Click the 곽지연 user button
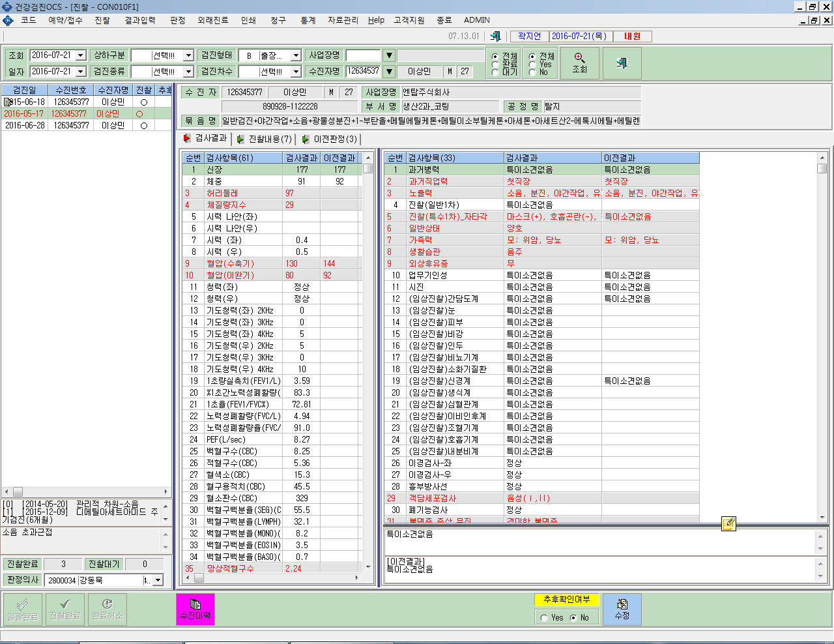The height and width of the screenshot is (644, 834). click(x=530, y=37)
